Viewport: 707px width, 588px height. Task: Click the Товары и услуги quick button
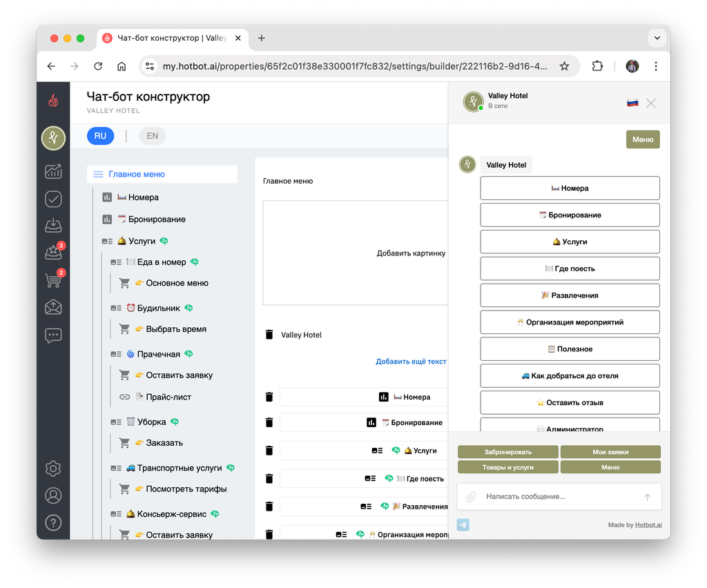(x=507, y=467)
